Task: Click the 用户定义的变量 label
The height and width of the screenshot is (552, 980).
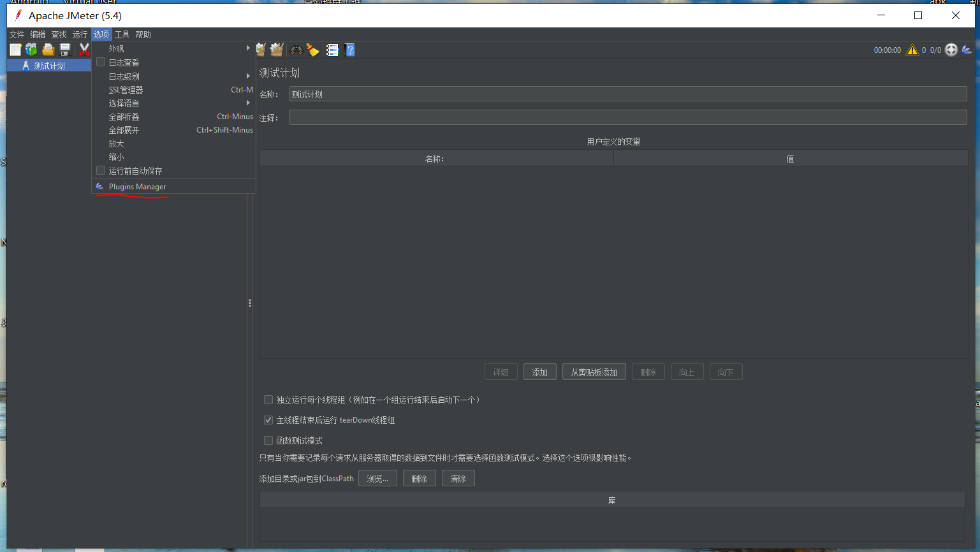Action: tap(613, 142)
